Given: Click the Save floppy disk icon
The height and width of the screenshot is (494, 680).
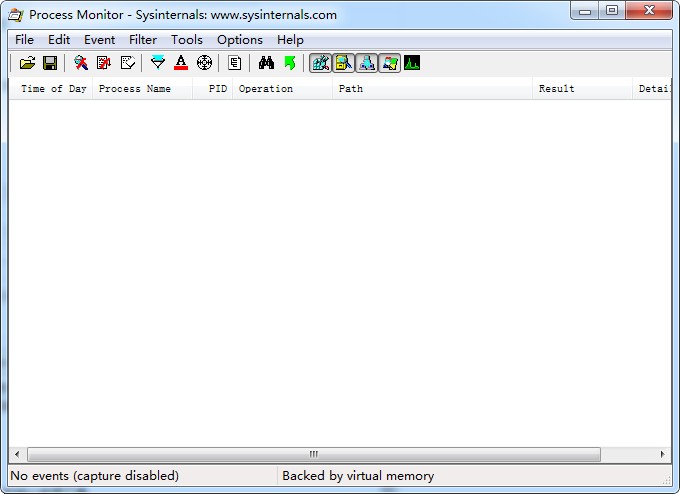Looking at the screenshot, I should pos(49,63).
